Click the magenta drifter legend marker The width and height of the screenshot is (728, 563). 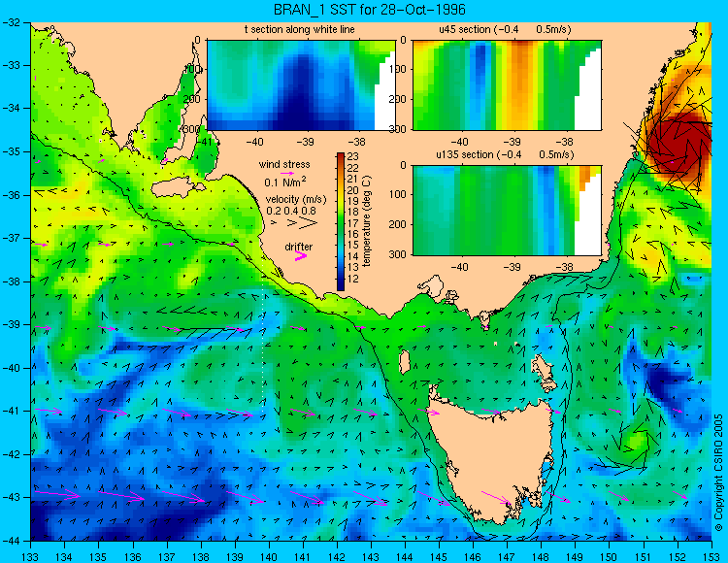pyautogui.click(x=301, y=255)
